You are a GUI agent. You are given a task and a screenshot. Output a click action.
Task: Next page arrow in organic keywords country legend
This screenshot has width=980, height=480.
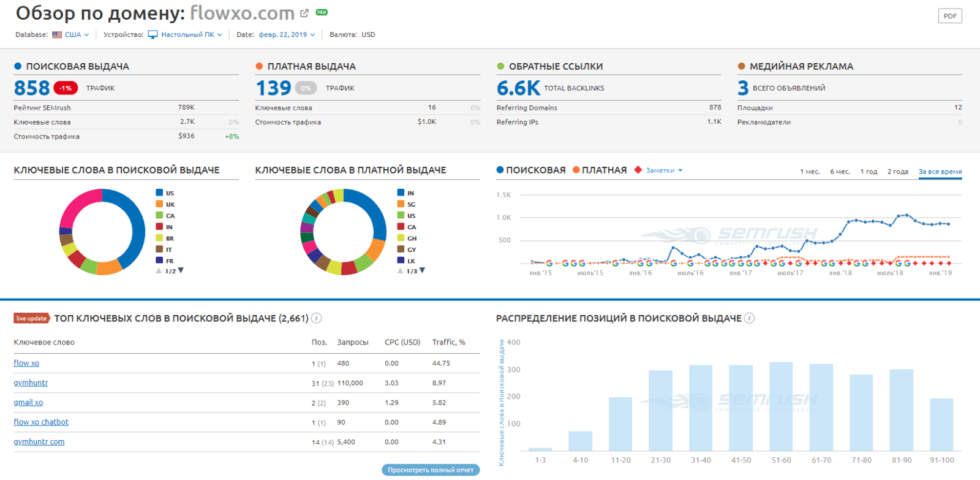pos(181,270)
